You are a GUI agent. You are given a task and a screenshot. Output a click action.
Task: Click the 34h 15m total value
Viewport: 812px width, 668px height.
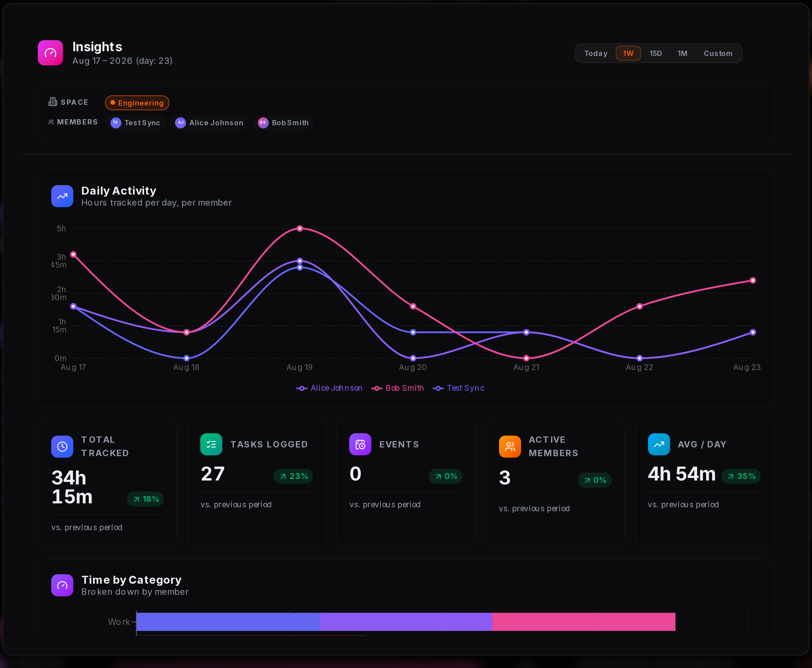point(72,487)
